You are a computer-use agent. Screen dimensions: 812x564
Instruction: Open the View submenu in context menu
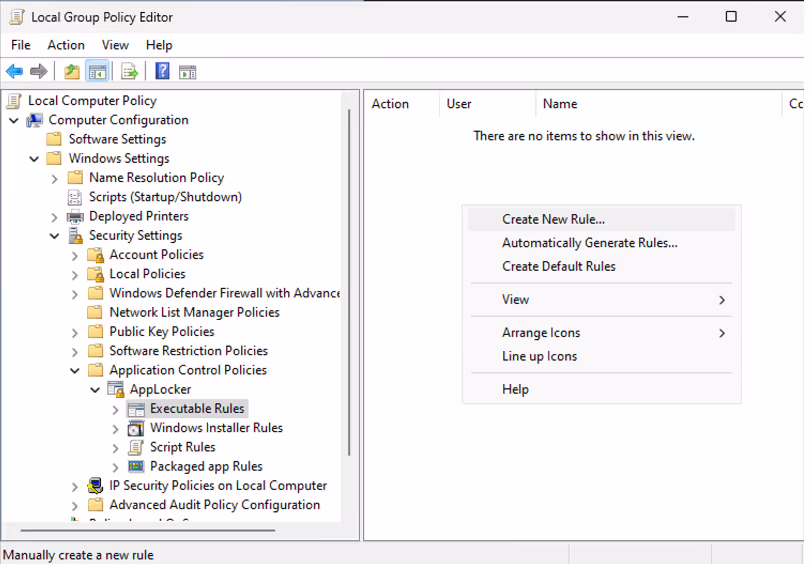pyautogui.click(x=601, y=299)
